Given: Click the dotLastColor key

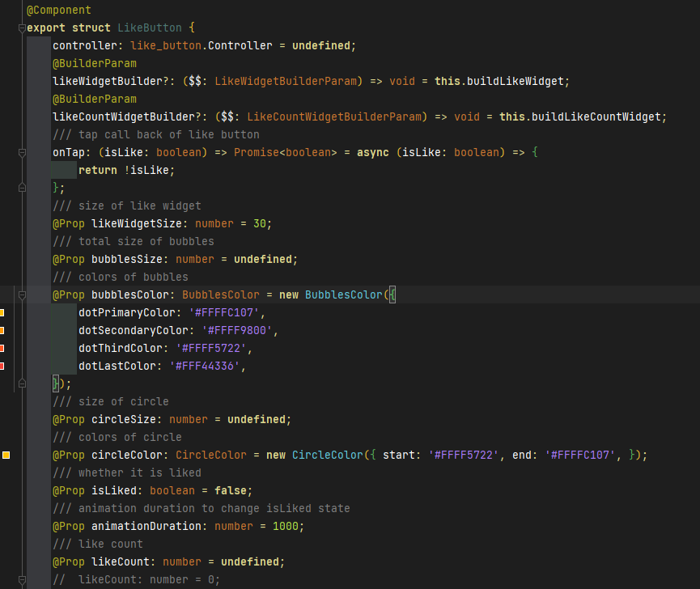Looking at the screenshot, I should click(117, 367).
